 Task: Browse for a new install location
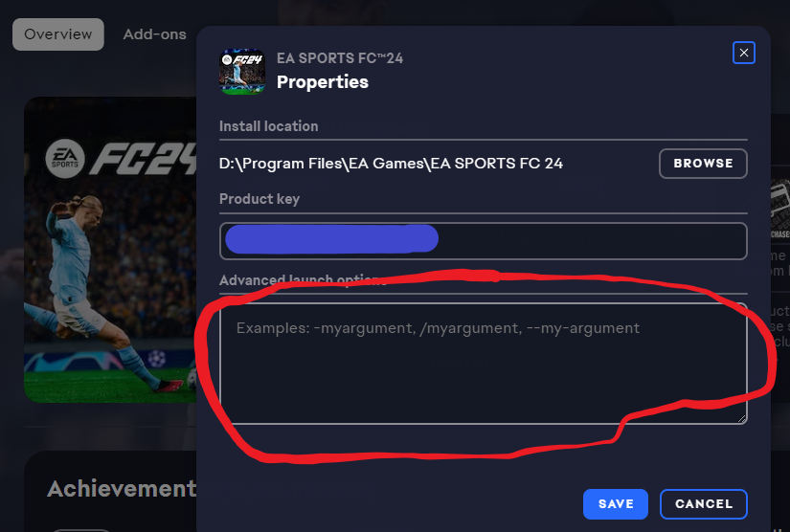tap(703, 164)
